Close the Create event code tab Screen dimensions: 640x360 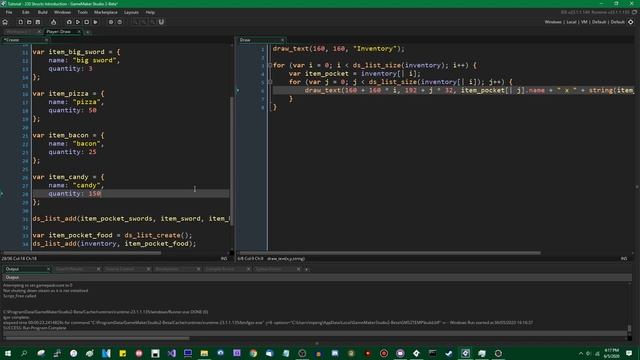click(x=46, y=40)
